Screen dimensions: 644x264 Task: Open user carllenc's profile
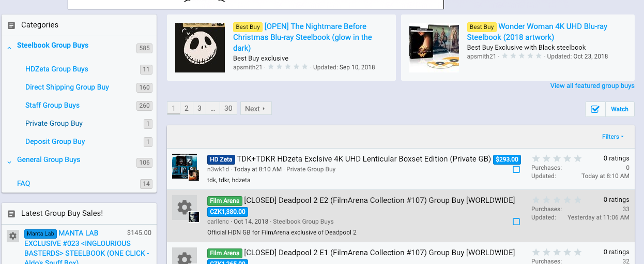219,222
